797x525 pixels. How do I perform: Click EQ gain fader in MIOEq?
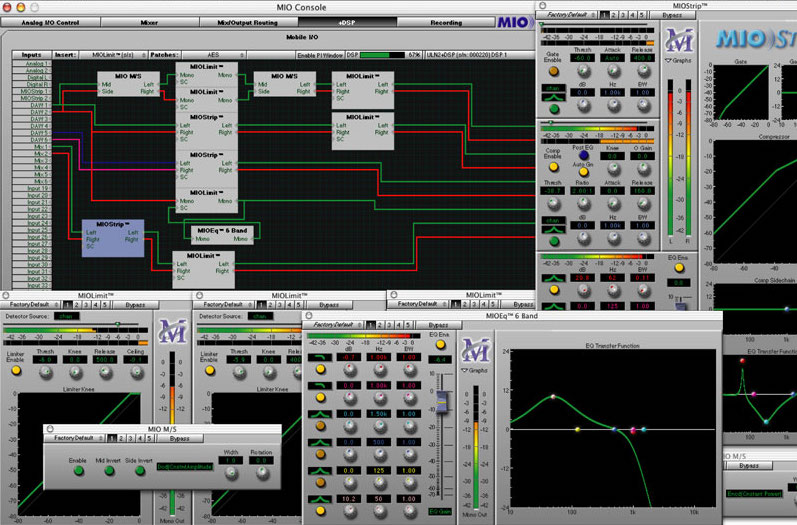tap(441, 402)
